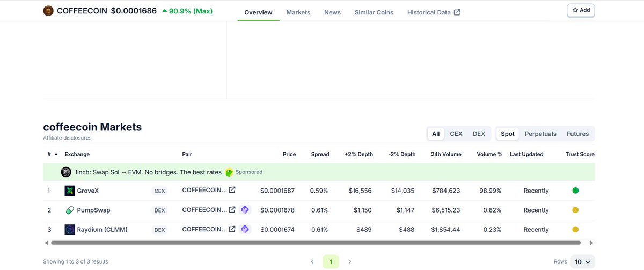644x270 pixels.
Task: Sort by the Exchange column header
Action: 77,154
